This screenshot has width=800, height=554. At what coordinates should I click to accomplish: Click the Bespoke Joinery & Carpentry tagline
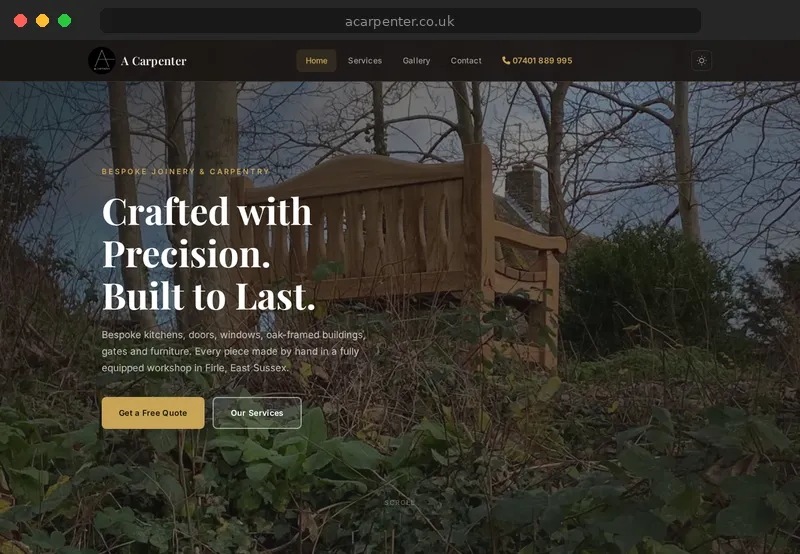click(185, 171)
